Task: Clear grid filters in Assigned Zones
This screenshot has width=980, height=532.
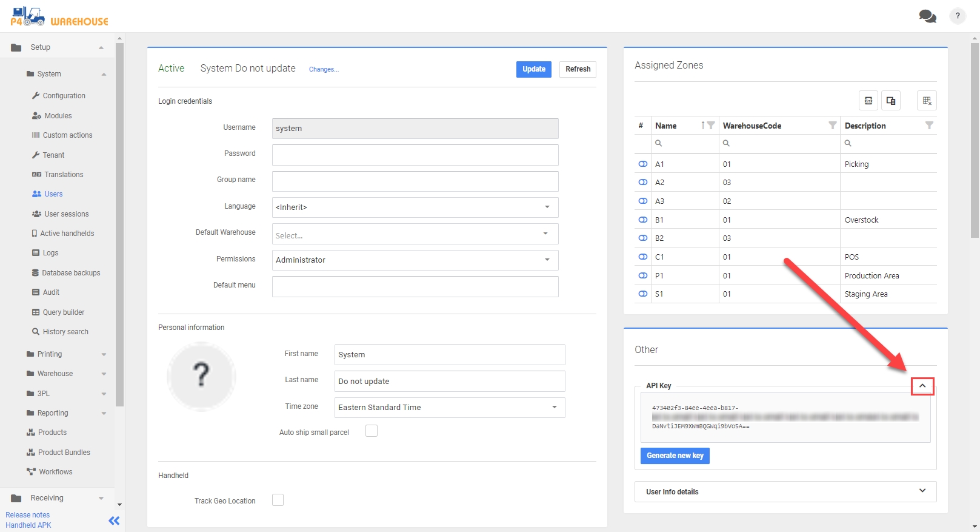Action: (x=927, y=101)
